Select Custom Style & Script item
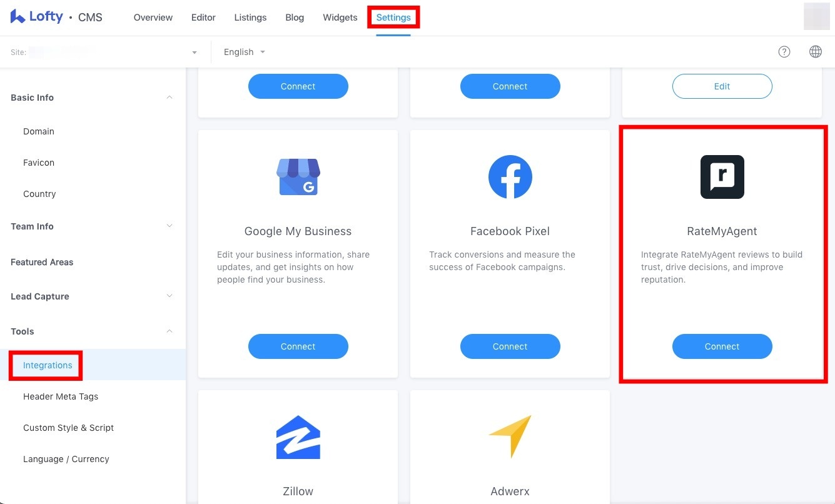This screenshot has height=504, width=835. coord(69,428)
